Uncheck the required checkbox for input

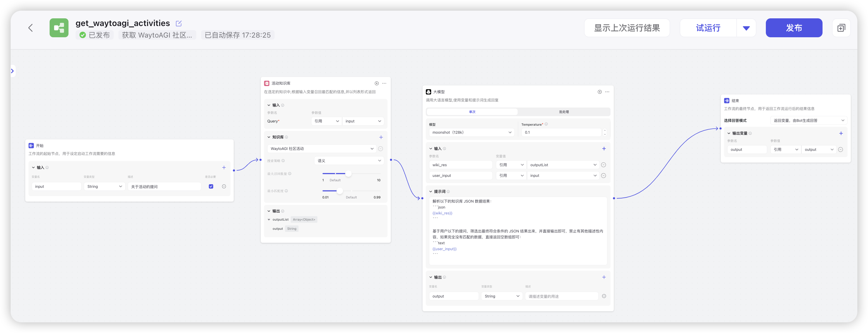tap(211, 186)
